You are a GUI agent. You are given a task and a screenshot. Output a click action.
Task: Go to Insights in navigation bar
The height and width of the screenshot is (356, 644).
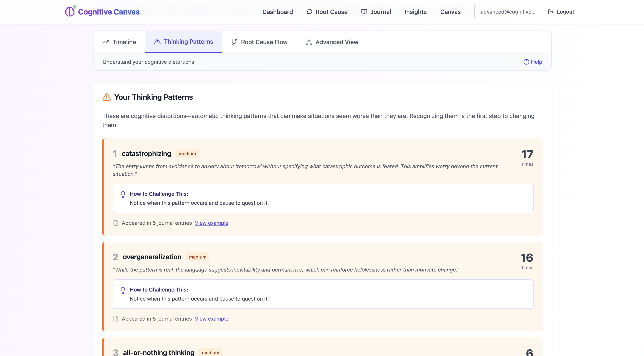(415, 12)
